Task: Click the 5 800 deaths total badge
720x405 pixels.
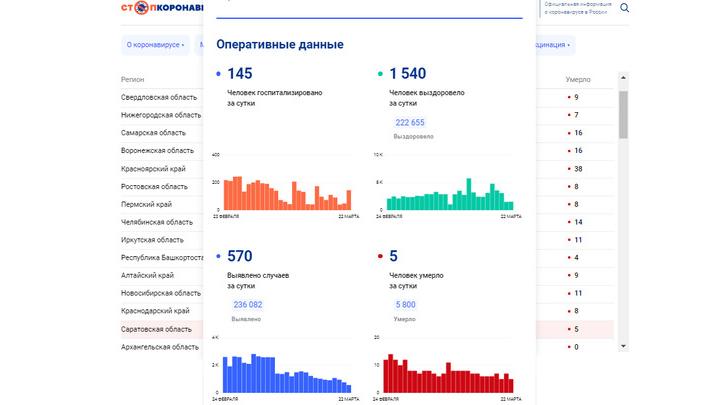Action: pyautogui.click(x=405, y=305)
